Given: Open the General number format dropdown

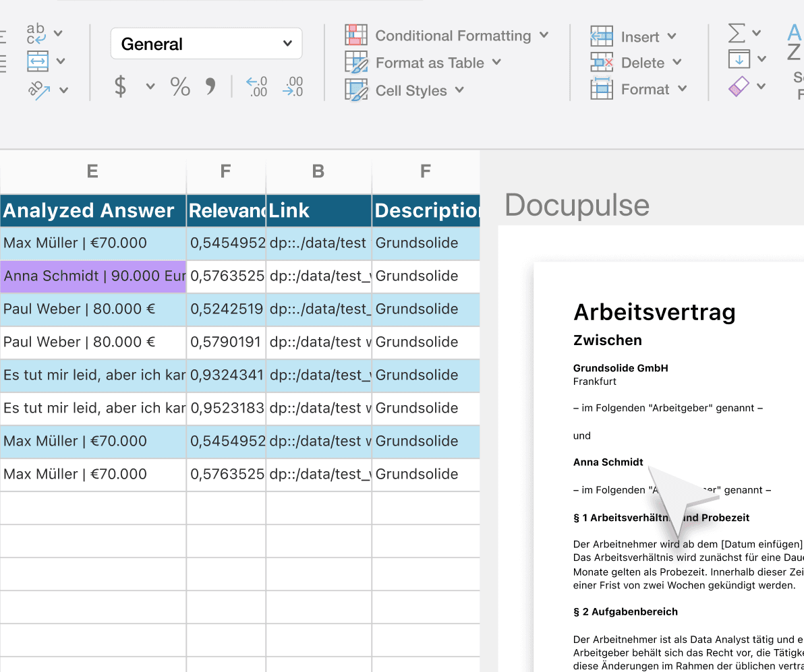Looking at the screenshot, I should tap(206, 44).
